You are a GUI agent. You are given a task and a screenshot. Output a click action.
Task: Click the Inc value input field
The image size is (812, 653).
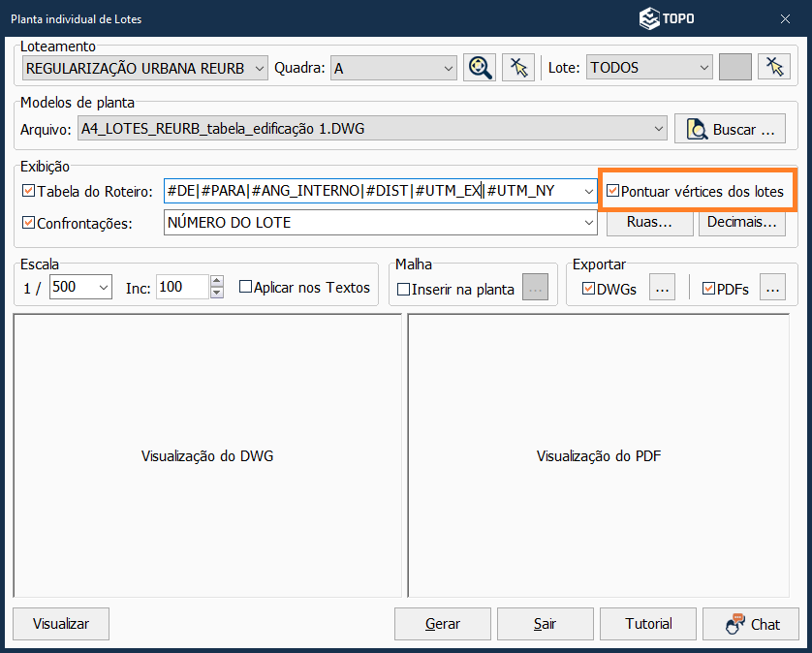[182, 288]
